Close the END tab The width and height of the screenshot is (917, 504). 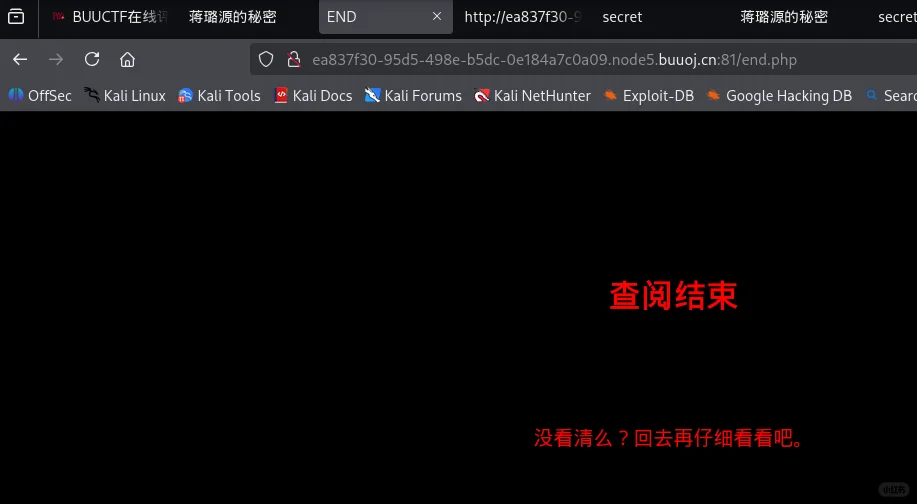coord(437,16)
